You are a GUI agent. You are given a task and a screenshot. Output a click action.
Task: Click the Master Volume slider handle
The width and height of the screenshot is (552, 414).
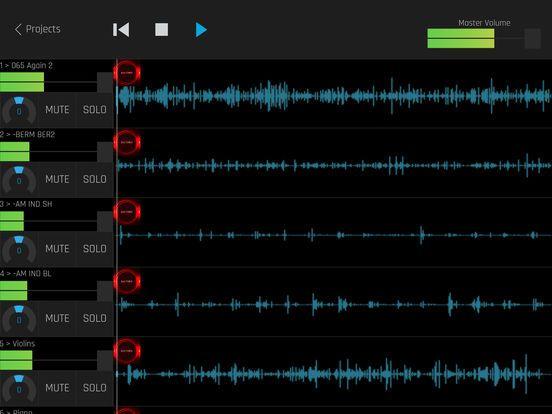tap(533, 38)
